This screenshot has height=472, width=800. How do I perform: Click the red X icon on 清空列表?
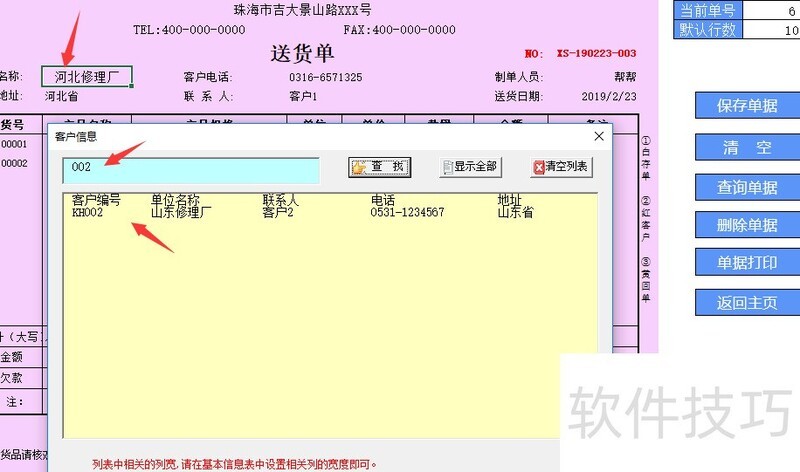[x=539, y=167]
